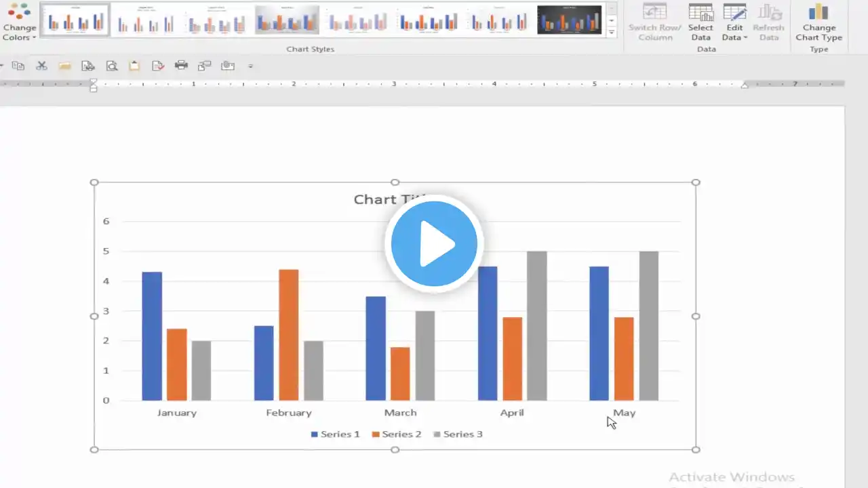Expand the full chart styles gallery

pos(612,32)
